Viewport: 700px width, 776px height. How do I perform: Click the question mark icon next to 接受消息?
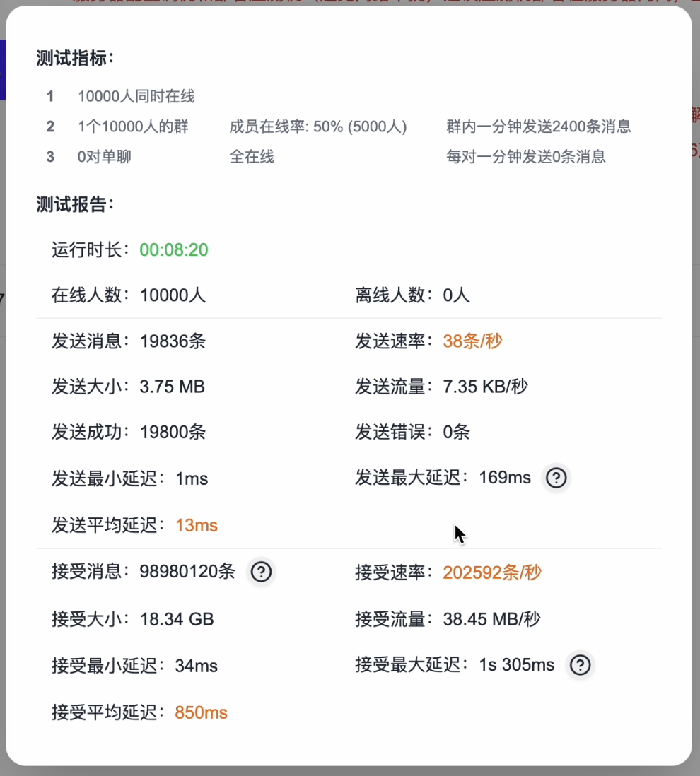(x=261, y=572)
